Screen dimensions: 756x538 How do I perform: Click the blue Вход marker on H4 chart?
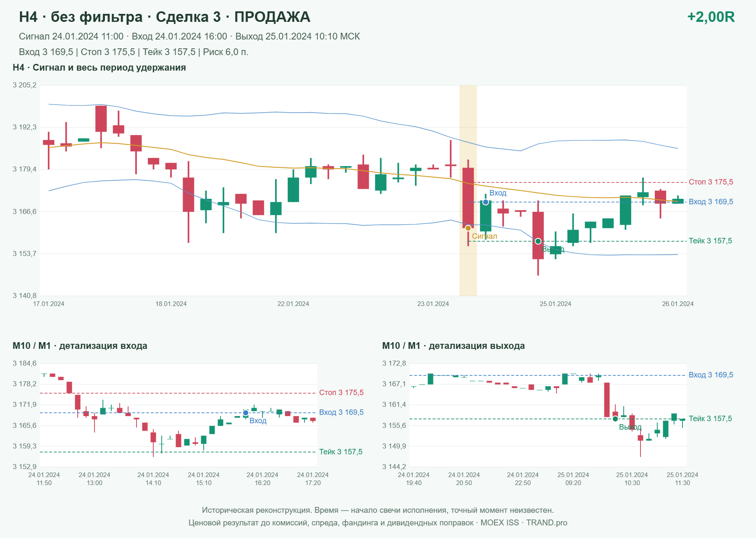[486, 202]
